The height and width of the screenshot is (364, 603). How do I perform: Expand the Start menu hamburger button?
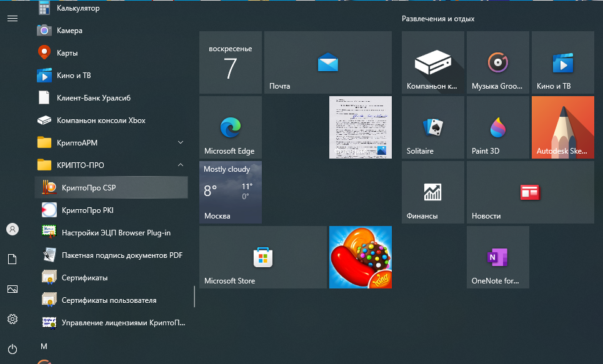tap(12, 19)
